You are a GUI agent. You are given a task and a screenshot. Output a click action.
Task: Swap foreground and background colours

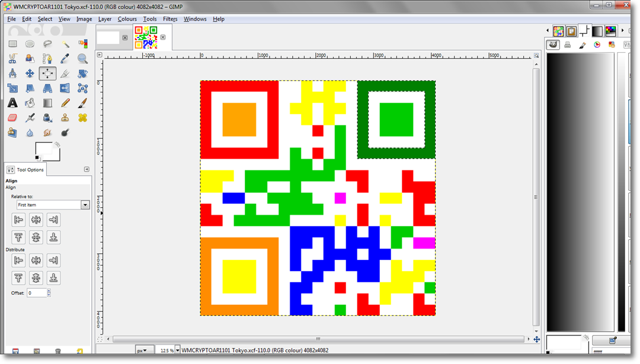[57, 144]
